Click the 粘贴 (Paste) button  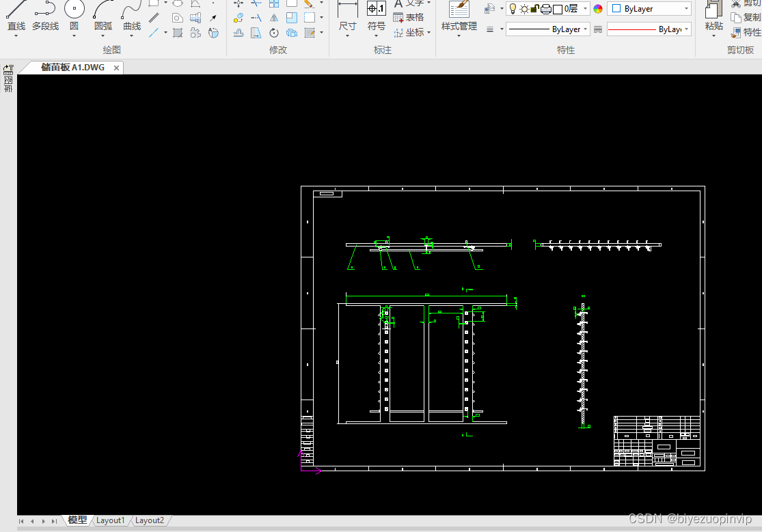click(x=714, y=16)
